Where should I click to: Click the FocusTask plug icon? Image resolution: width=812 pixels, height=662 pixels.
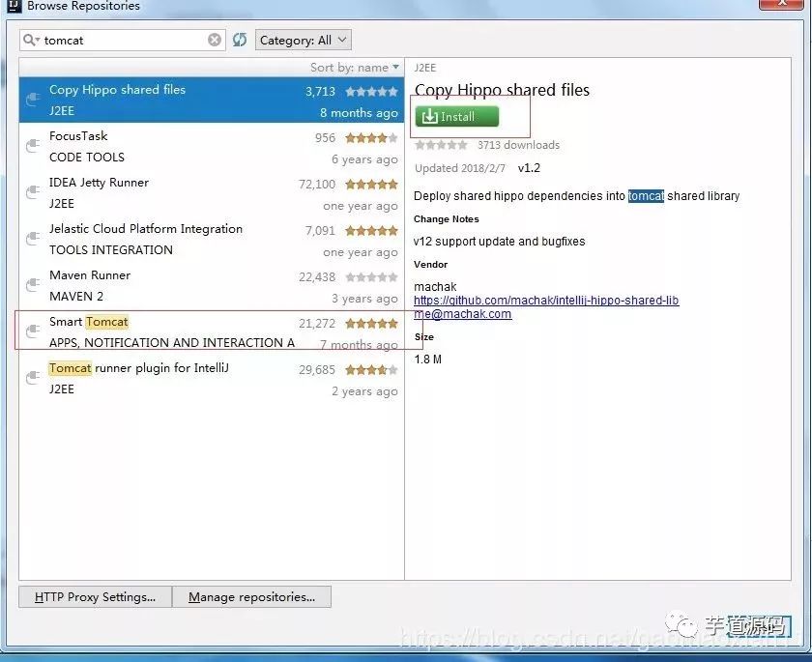tap(33, 145)
